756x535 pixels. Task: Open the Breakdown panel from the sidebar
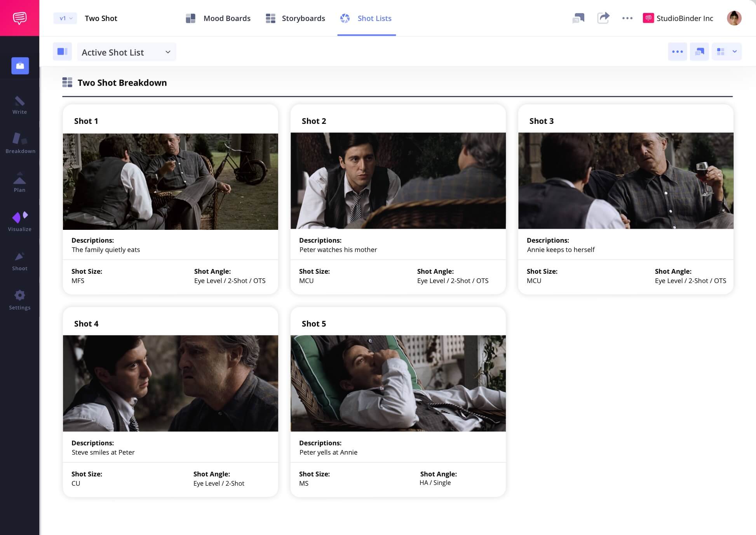[x=19, y=144]
